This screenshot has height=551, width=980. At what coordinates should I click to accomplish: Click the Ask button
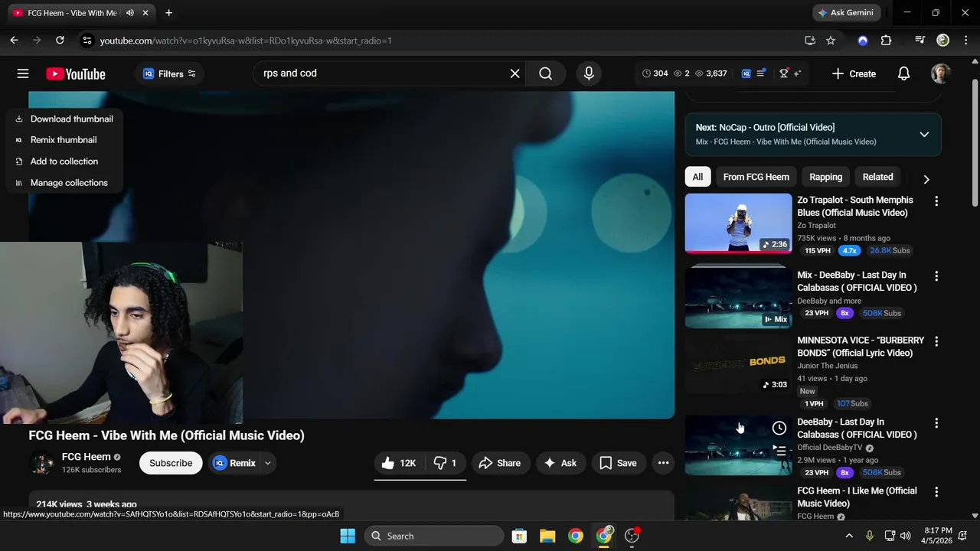click(560, 463)
